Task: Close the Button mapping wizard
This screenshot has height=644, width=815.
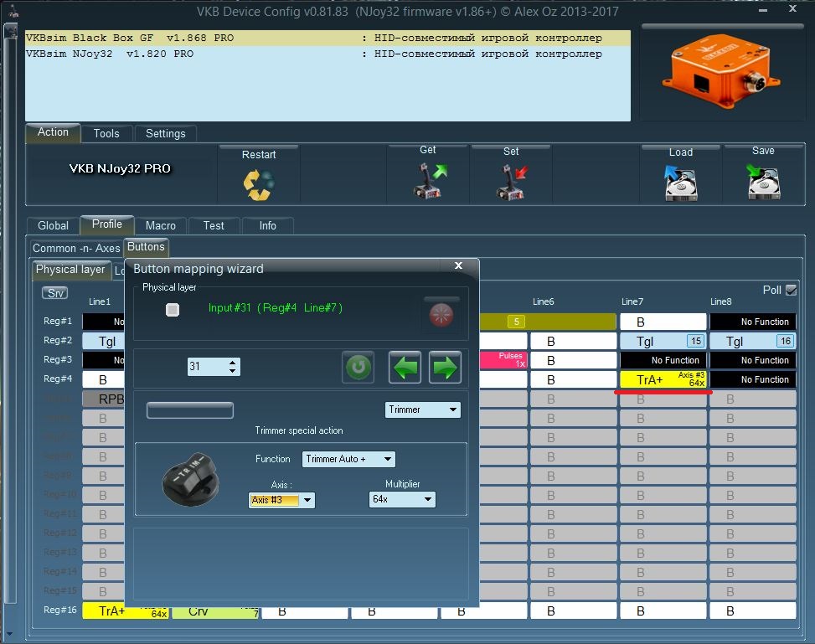Action: 458,265
